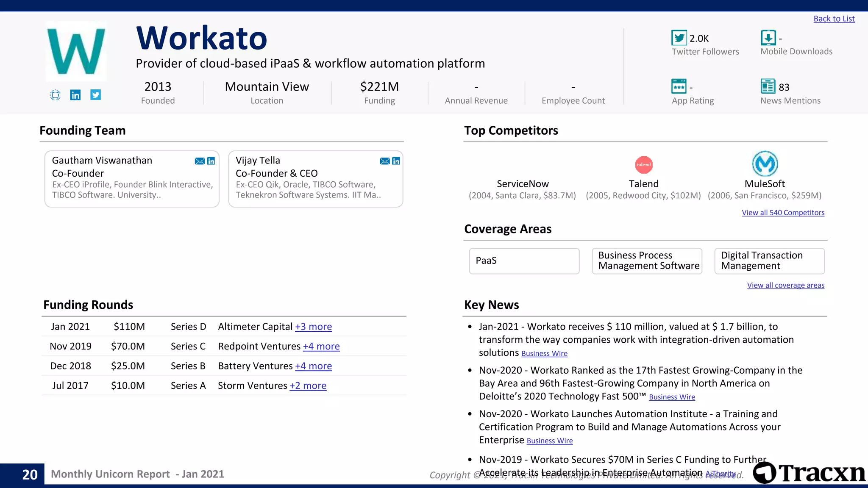Click the Workato W logo
Viewport: 868px width, 488px height.
coord(76,51)
